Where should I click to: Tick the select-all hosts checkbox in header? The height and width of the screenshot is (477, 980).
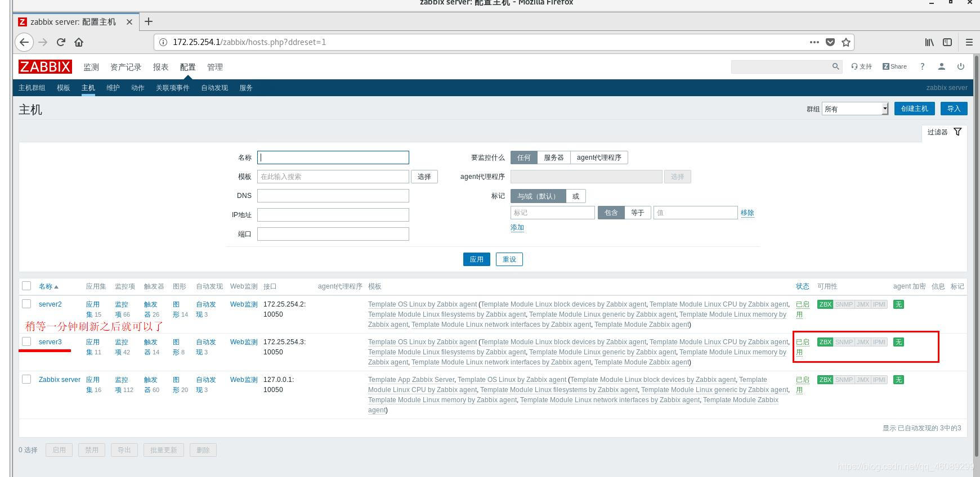[26, 286]
